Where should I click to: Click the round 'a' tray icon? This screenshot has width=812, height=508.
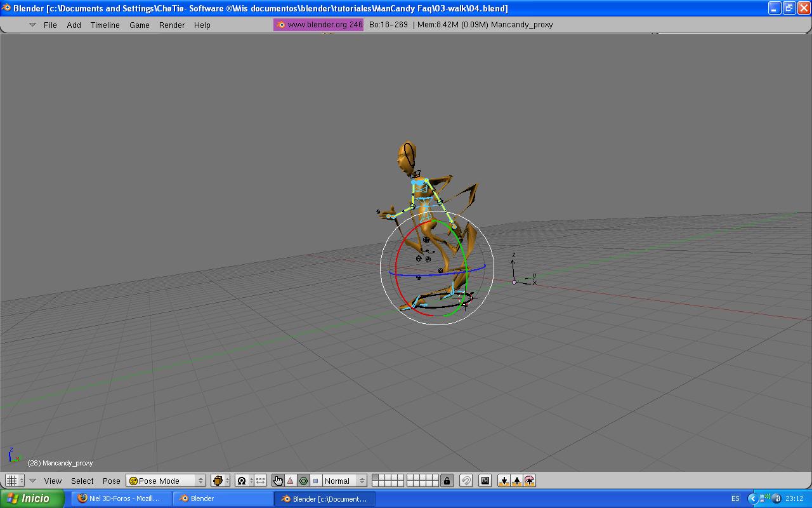[x=778, y=498]
